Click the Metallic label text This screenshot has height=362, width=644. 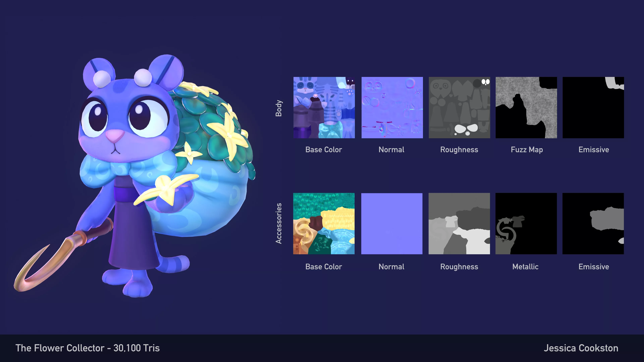(x=525, y=267)
